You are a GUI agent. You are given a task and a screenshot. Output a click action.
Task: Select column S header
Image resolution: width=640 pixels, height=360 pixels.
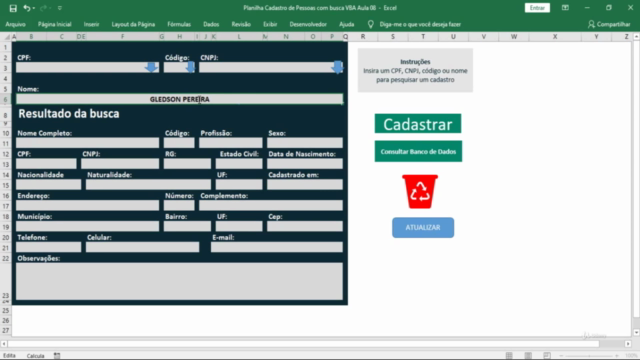(x=393, y=37)
